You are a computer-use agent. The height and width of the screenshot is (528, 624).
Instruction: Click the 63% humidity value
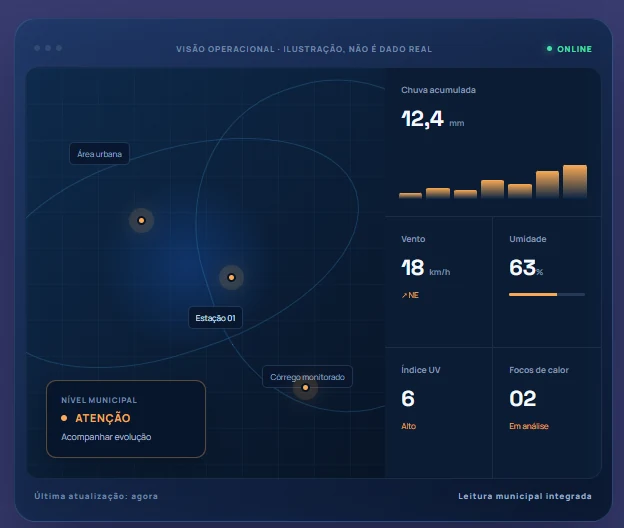[x=526, y=268]
